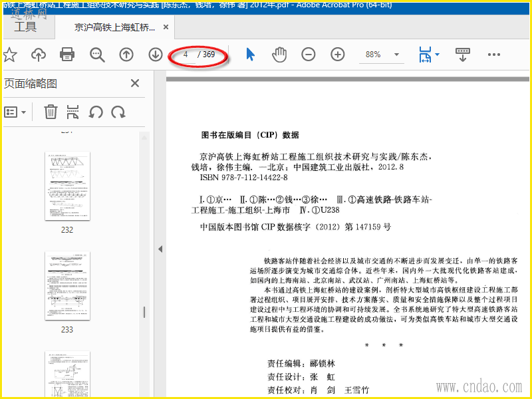Click the 88% zoom level field
Screen dimensions: 532x399
(373, 55)
